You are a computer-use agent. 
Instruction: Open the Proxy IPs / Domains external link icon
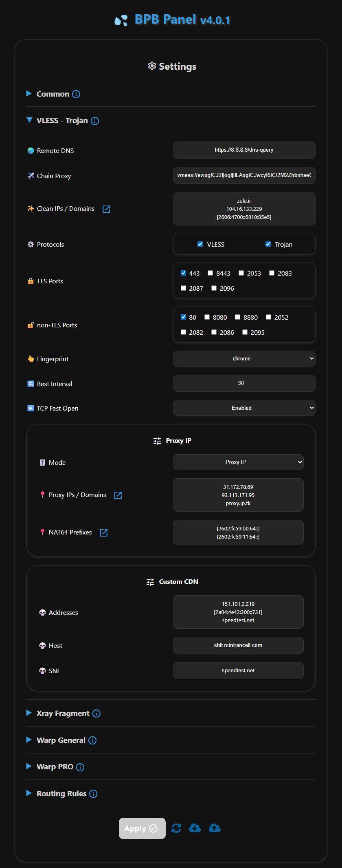(118, 495)
